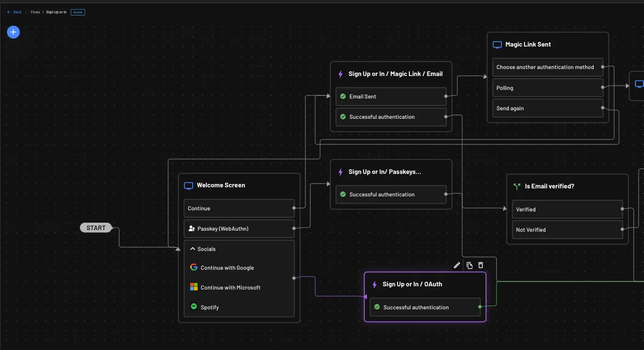This screenshot has height=350, width=644.
Task: Click Sign Up or In/ Passkeys... title
Action: [x=385, y=172]
